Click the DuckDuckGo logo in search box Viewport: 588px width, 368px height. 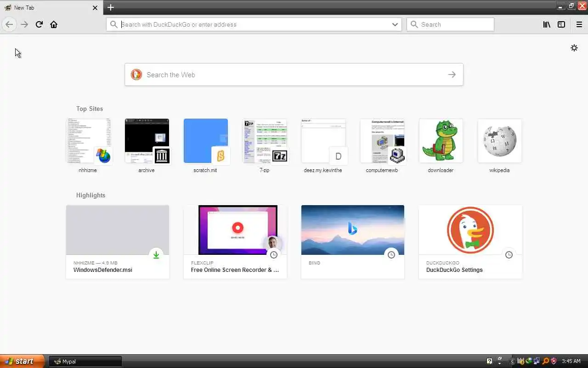click(x=136, y=75)
